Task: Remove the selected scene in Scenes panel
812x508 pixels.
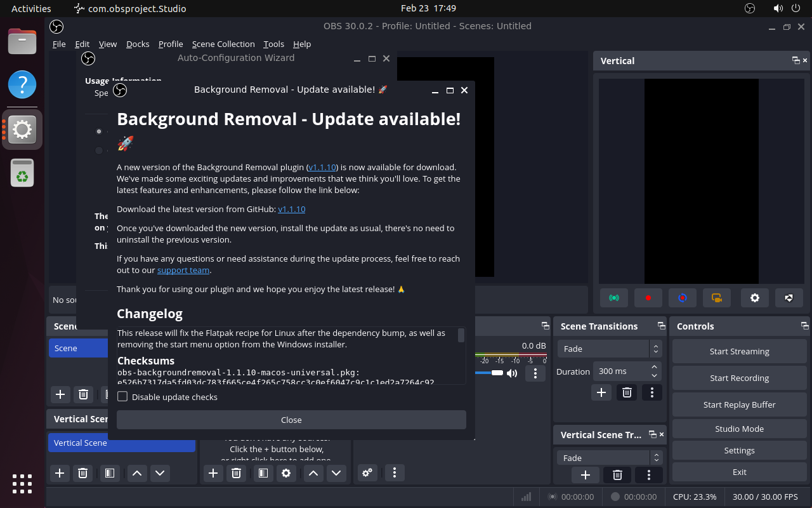Action: click(83, 394)
